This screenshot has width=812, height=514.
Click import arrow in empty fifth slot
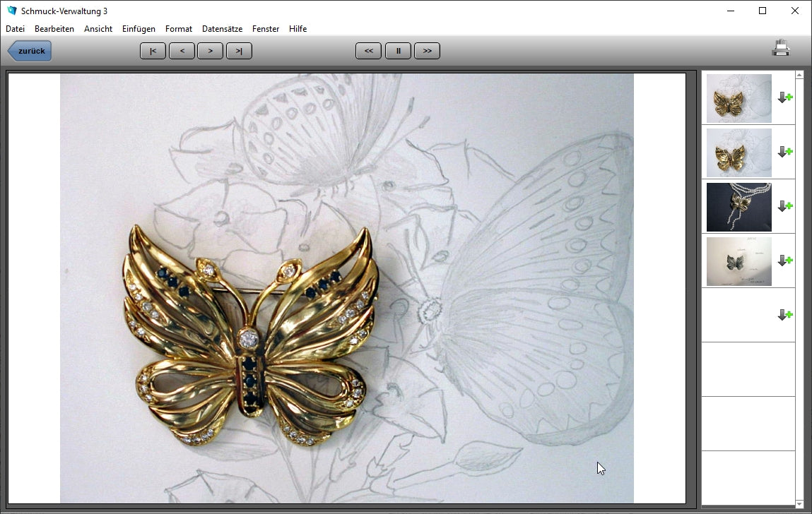[784, 316]
